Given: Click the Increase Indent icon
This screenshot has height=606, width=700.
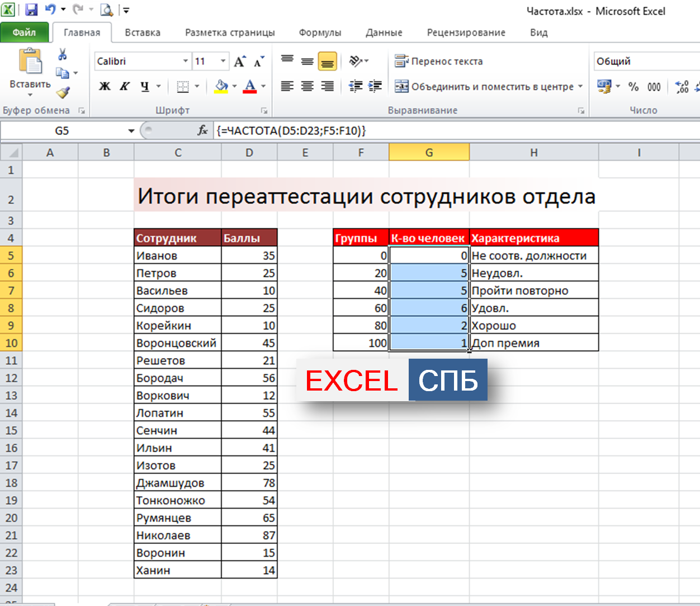Looking at the screenshot, I should [375, 86].
